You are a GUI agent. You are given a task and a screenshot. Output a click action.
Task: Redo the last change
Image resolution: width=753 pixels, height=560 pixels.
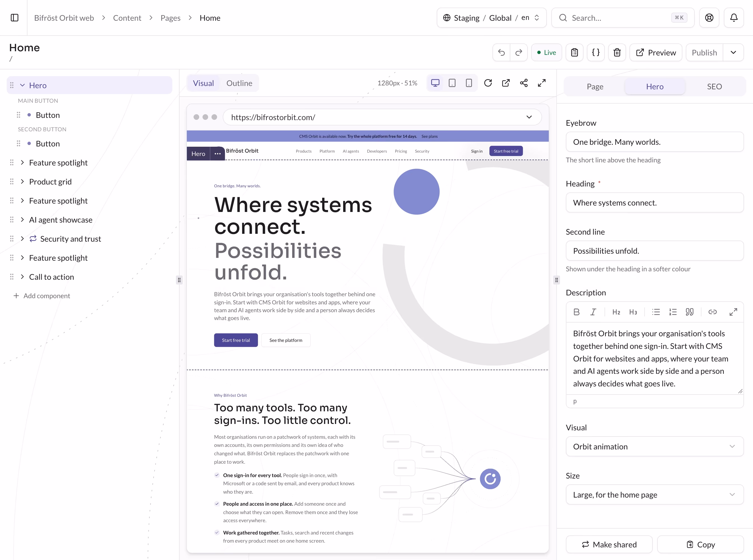click(x=519, y=53)
